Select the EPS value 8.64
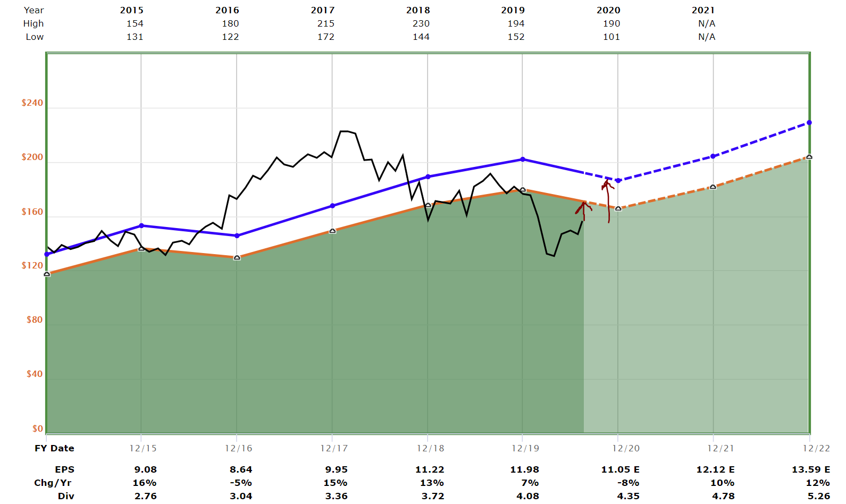Image resolution: width=846 pixels, height=504 pixels. 241,469
